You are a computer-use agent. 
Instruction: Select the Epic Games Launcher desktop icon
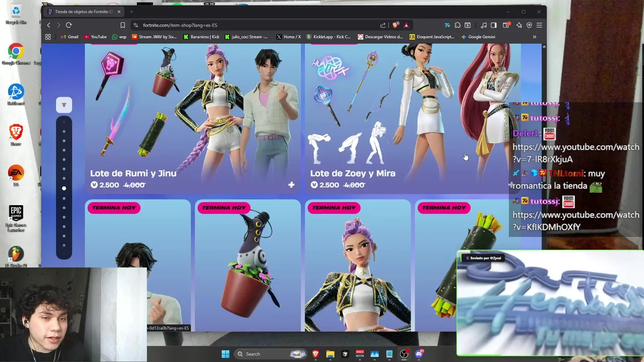pos(16,218)
